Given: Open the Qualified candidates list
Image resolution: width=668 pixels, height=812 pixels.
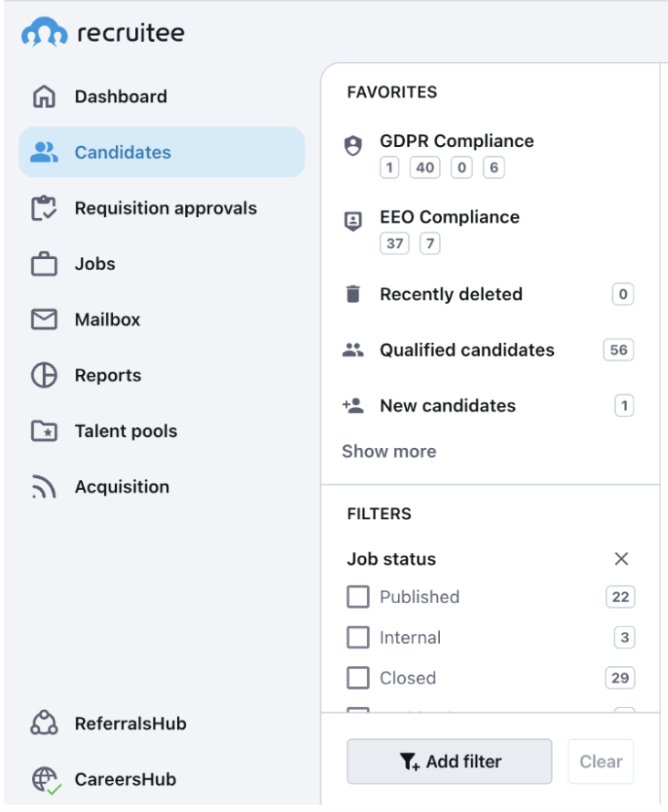Looking at the screenshot, I should click(x=466, y=350).
